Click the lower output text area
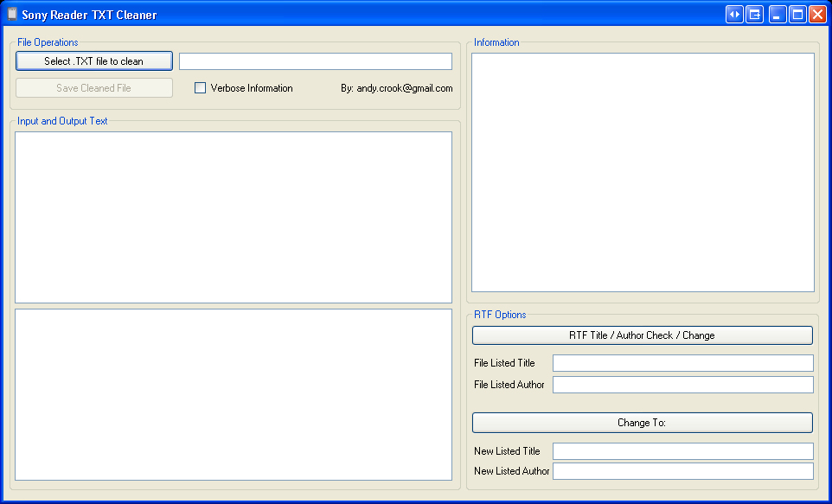832x504 pixels. pos(234,395)
